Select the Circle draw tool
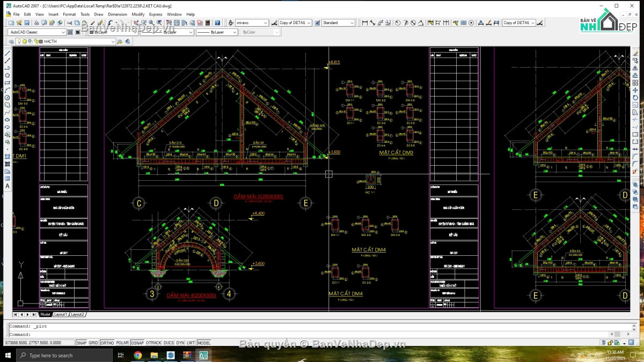 point(8,98)
